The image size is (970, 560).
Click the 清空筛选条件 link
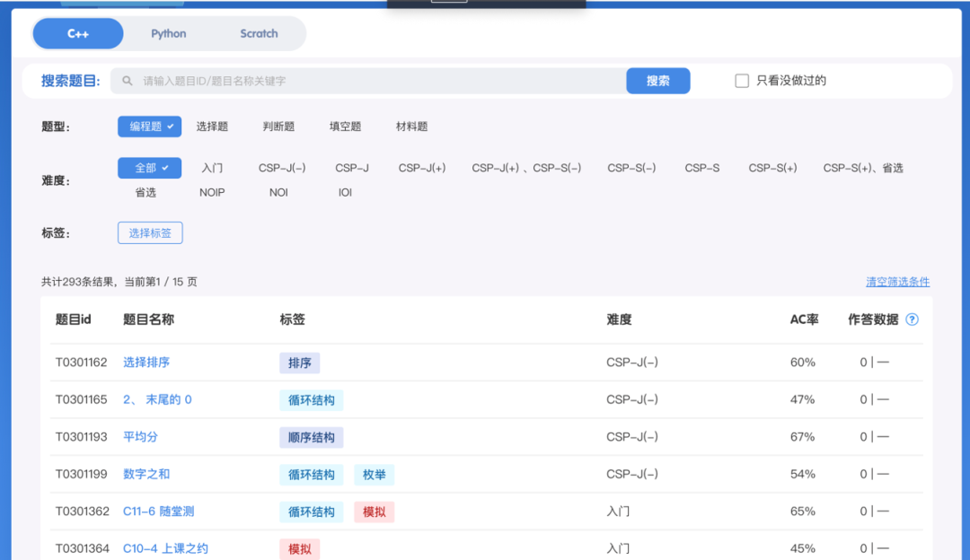pyautogui.click(x=897, y=282)
